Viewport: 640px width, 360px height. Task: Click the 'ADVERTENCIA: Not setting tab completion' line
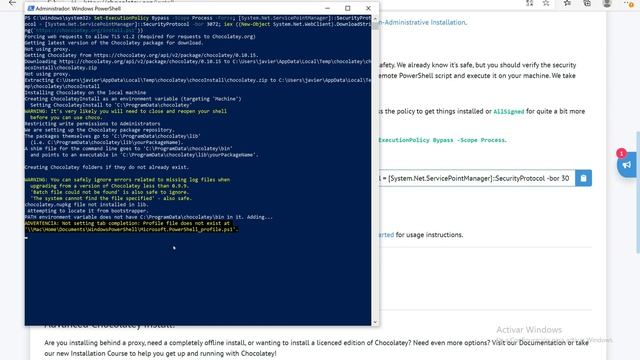[x=127, y=223]
